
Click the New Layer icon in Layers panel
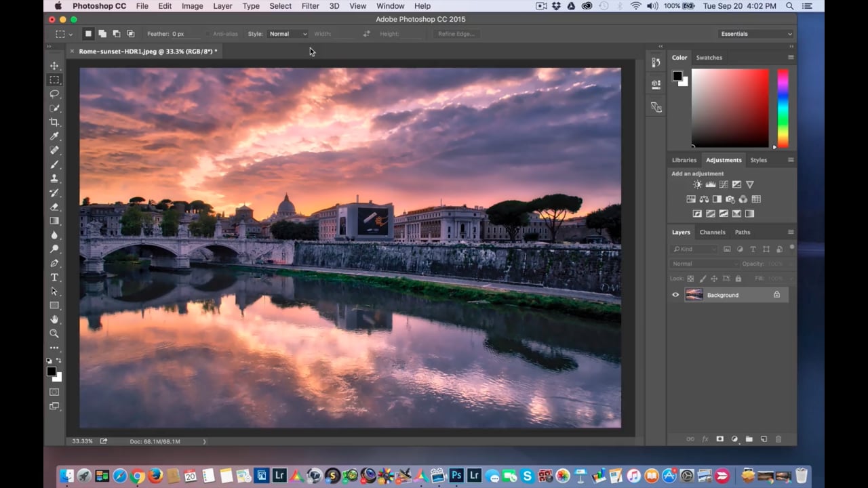[764, 439]
